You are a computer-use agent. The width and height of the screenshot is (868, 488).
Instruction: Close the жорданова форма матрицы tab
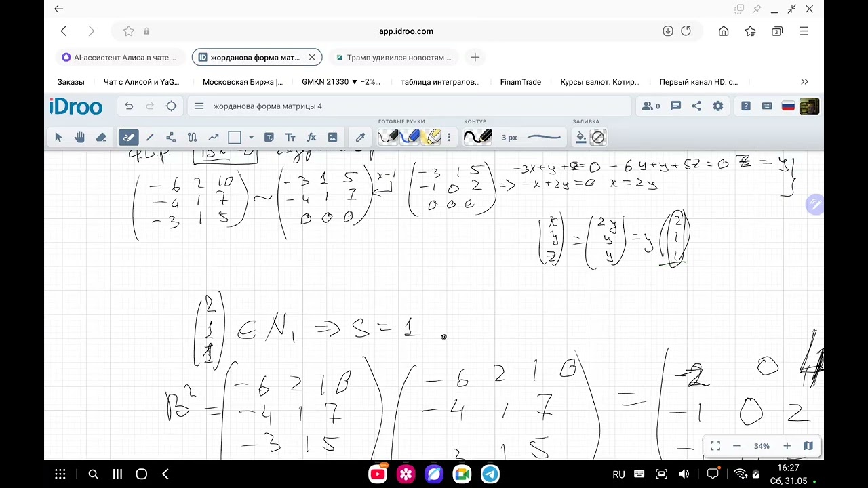[x=312, y=58]
